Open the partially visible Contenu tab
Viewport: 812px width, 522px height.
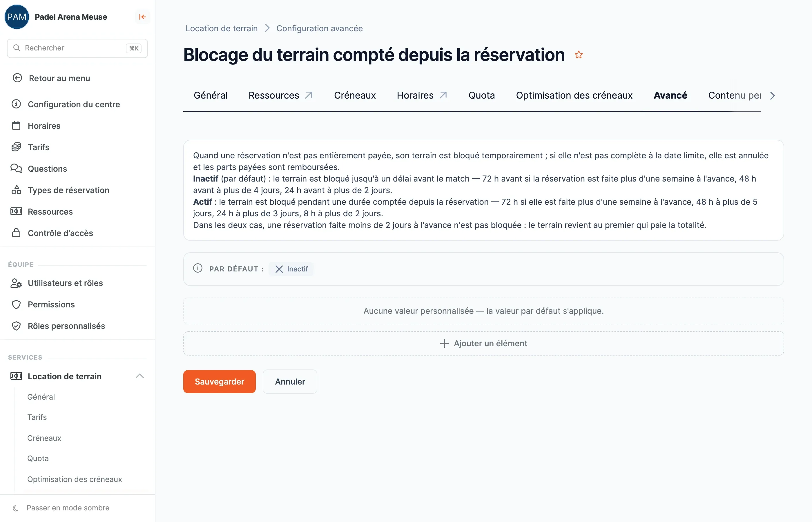(x=734, y=95)
